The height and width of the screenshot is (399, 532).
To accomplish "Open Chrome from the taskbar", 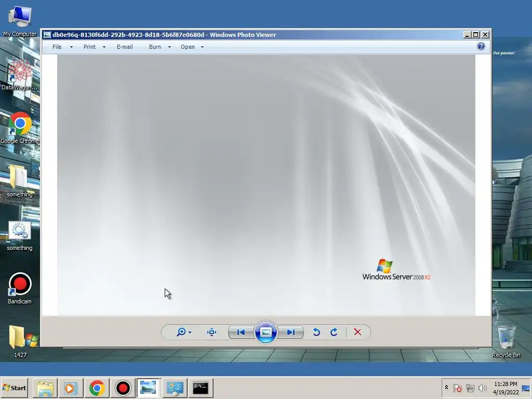I will [x=97, y=388].
